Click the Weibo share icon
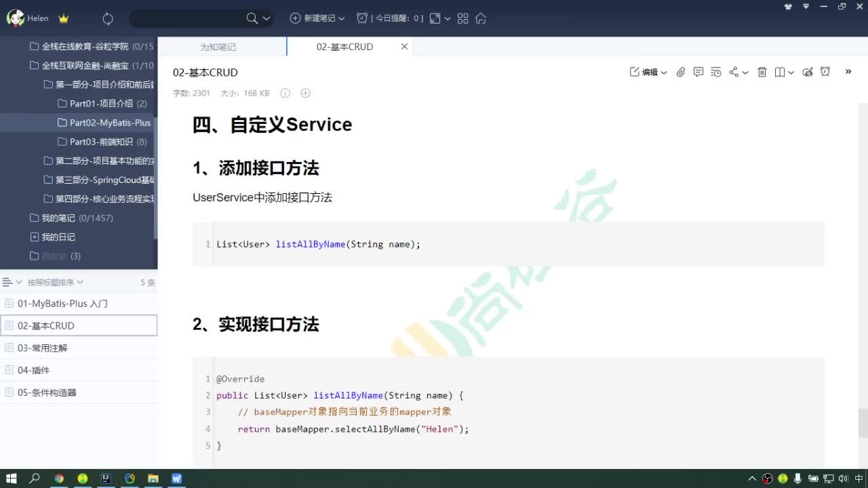868x488 pixels. pyautogui.click(x=808, y=72)
